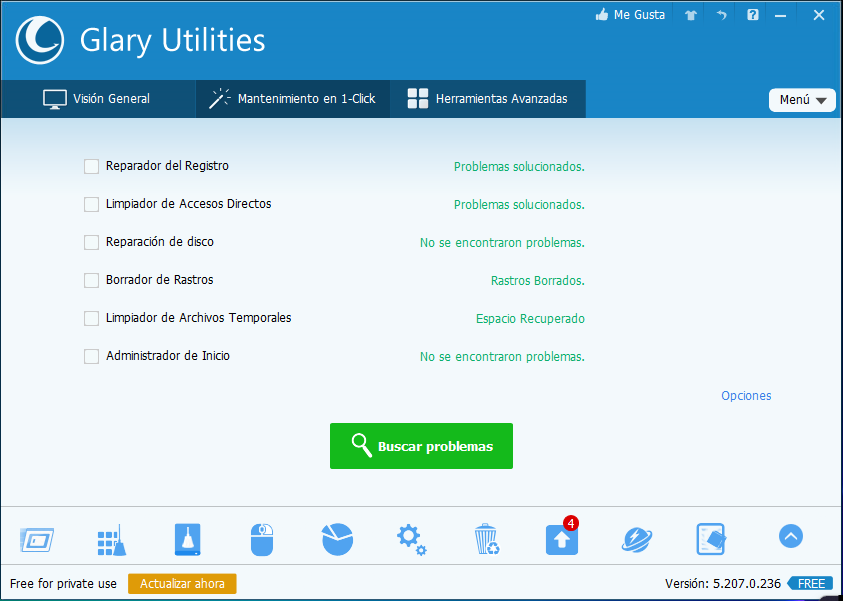Image resolution: width=843 pixels, height=601 pixels.
Task: Open the Disk Cleaner window icon in bottom toolbar
Action: (37, 540)
